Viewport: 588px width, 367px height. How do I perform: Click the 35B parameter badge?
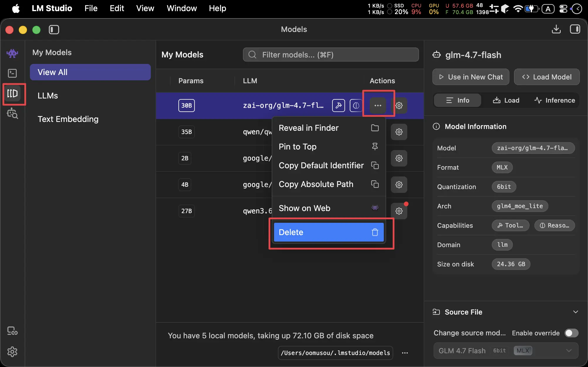point(186,132)
